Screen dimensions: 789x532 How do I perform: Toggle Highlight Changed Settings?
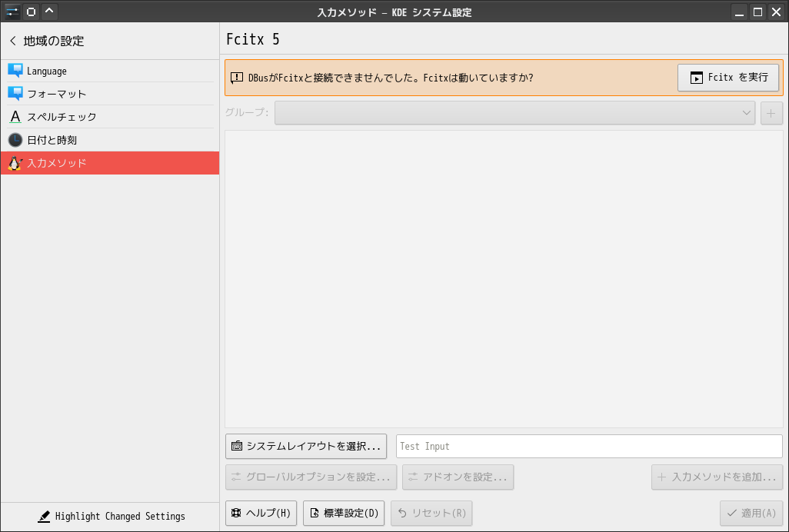112,517
